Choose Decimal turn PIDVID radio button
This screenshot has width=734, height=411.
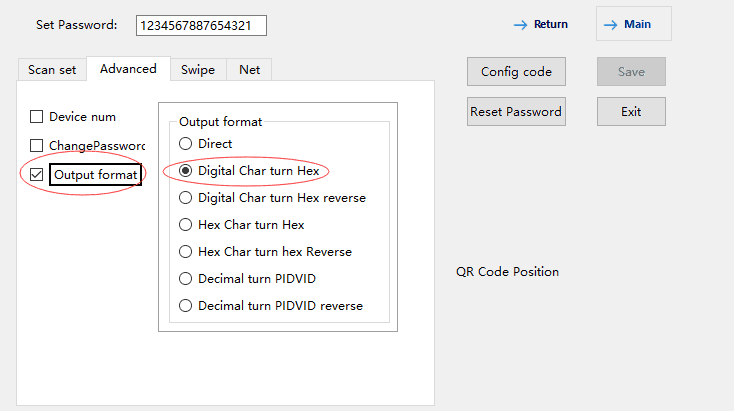[186, 279]
